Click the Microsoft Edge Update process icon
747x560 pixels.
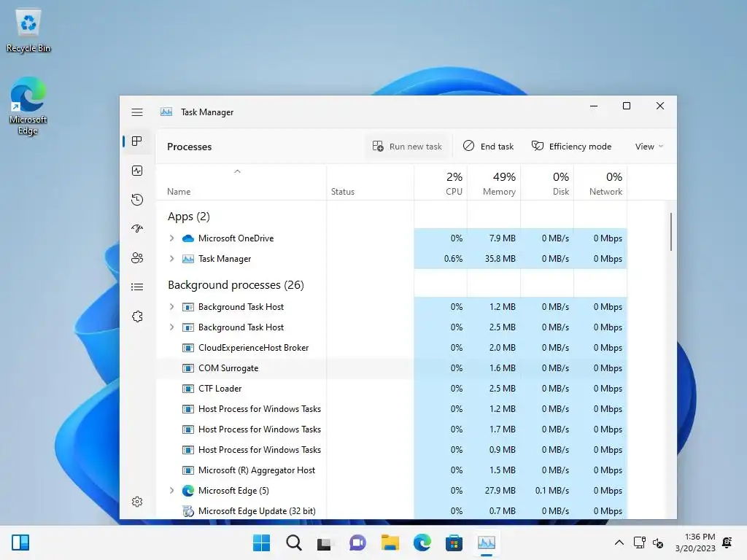188,511
